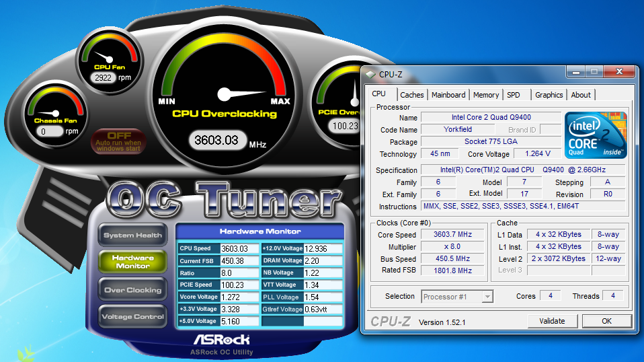The image size is (644, 362).
Task: Click the +12.0V Voltage 12.936 value
Action: pos(323,248)
